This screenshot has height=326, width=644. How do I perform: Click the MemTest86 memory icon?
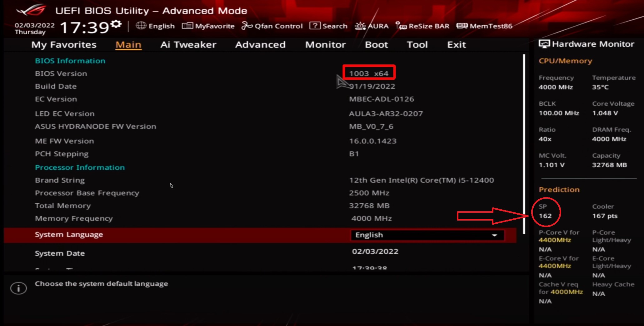(x=462, y=26)
